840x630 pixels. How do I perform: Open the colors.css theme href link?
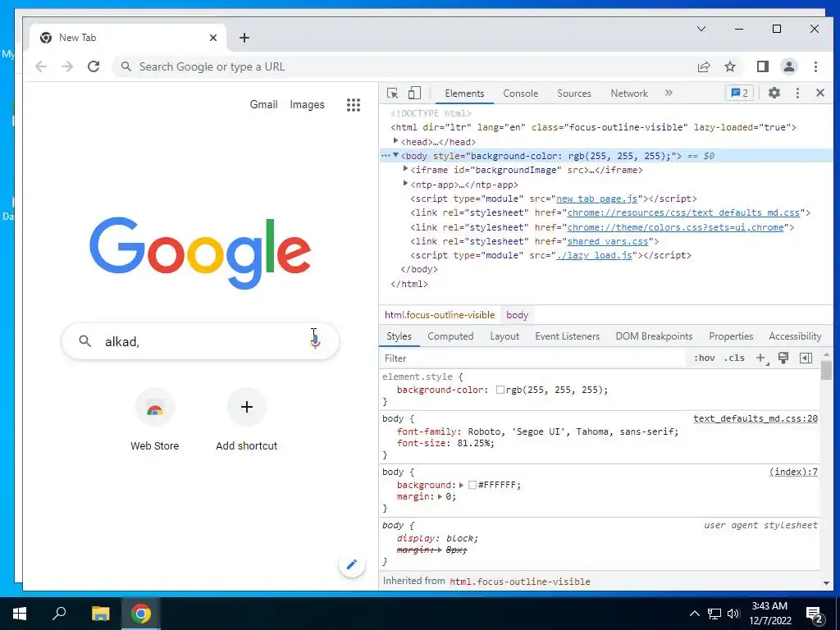pos(675,227)
